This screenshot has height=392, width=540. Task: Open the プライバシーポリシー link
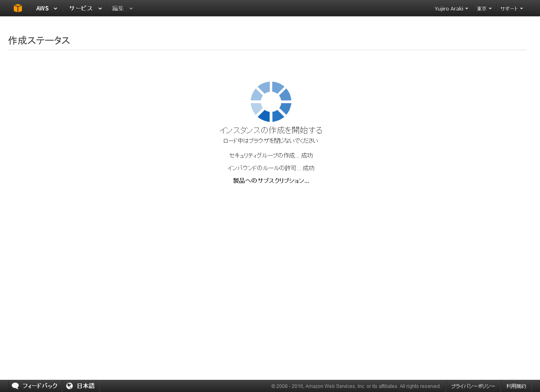tap(473, 386)
